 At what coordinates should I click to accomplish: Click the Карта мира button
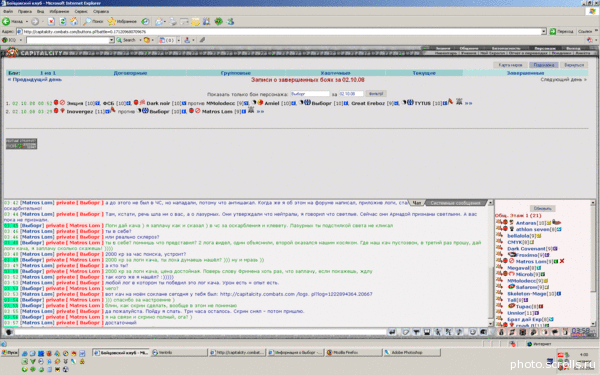coord(510,65)
